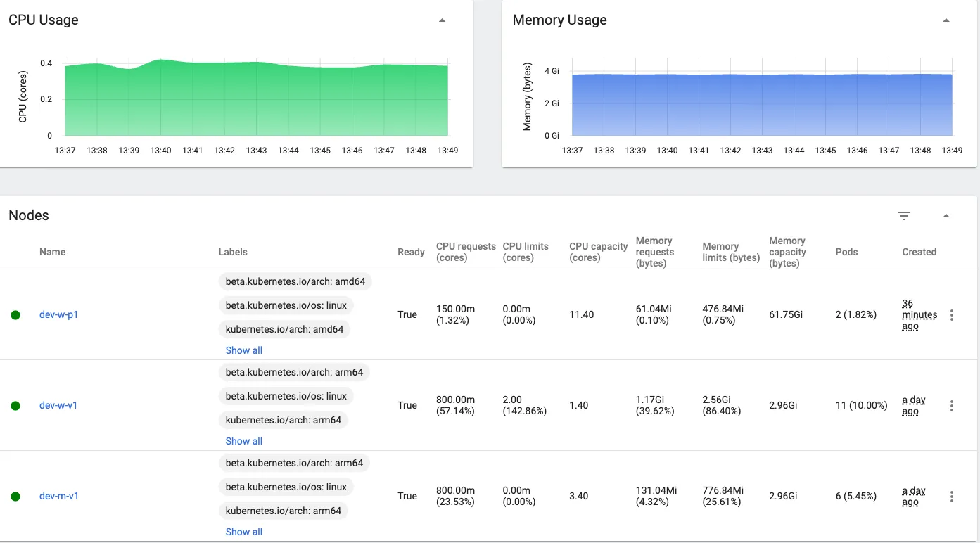Open actions menu for dev-m-v1 node

pyautogui.click(x=951, y=497)
